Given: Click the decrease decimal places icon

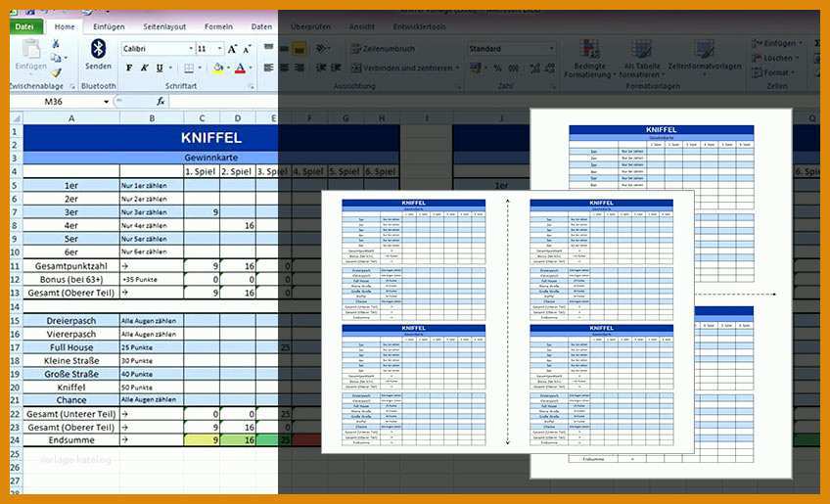Looking at the screenshot, I should pyautogui.click(x=550, y=69).
